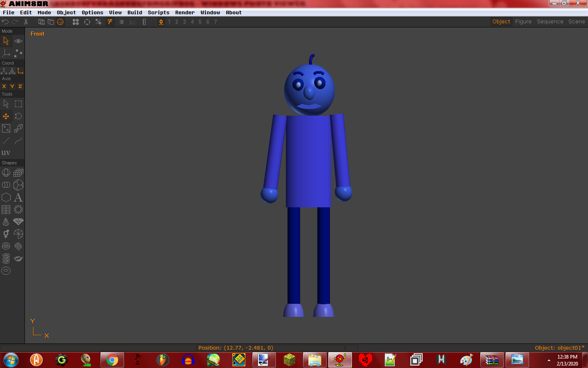
Task: Pick the straight line path tool
Action: (6, 141)
